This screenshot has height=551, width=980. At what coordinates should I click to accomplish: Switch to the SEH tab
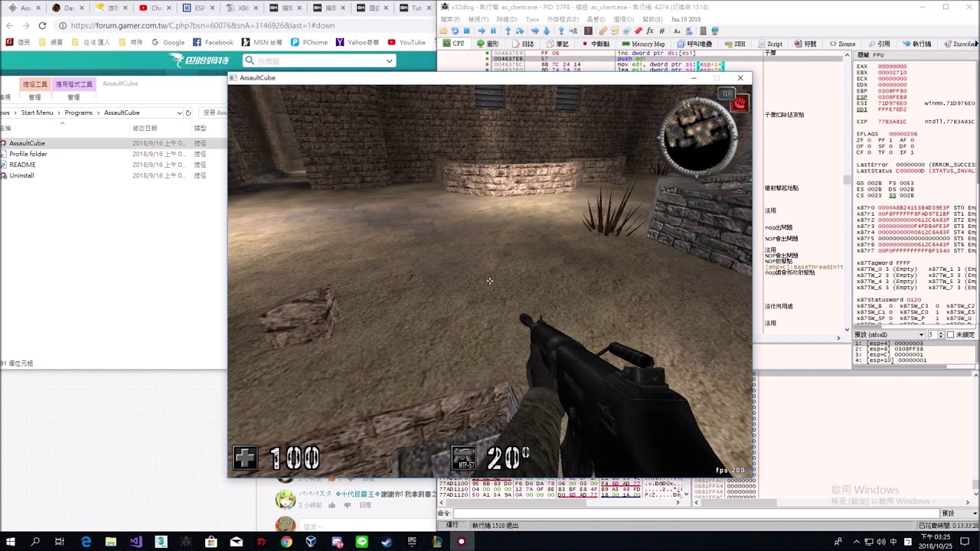[735, 44]
